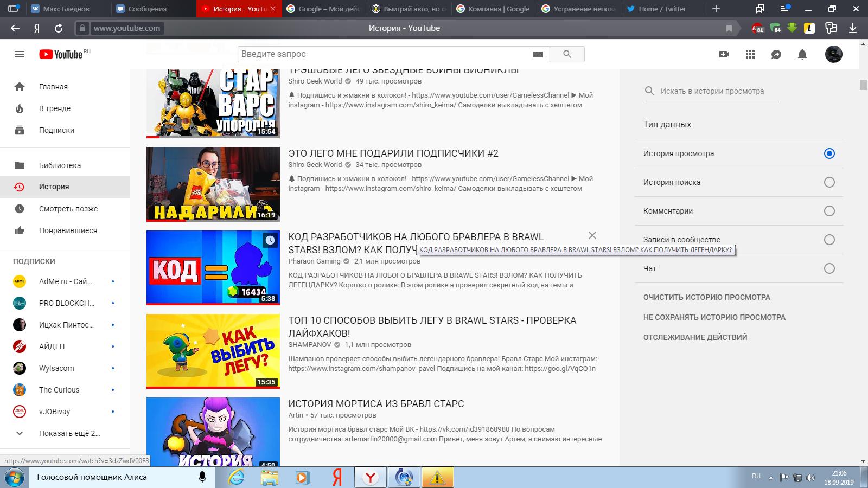868x488 pixels.
Task: Click the page vertical scrollbar thumb
Action: pos(863,85)
